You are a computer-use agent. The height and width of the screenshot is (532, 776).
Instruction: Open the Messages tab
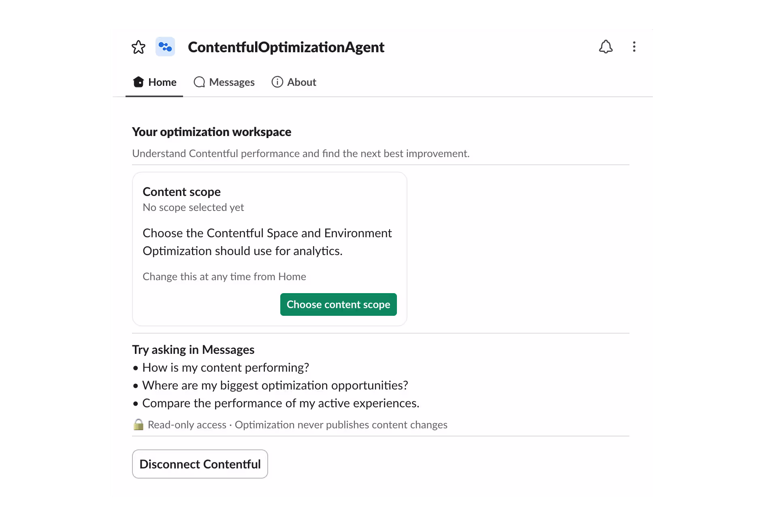pos(224,82)
